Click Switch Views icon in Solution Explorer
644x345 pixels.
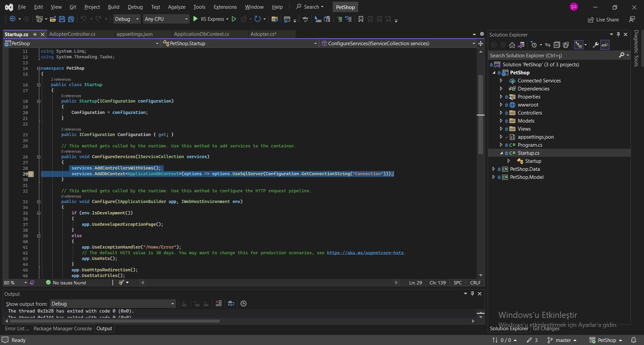click(x=521, y=45)
